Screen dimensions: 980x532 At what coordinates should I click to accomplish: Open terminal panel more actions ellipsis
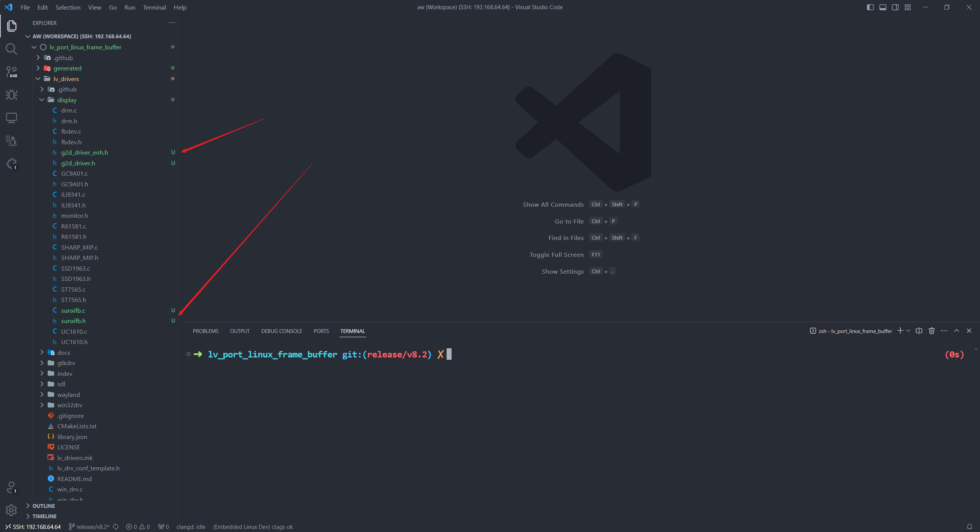(944, 331)
